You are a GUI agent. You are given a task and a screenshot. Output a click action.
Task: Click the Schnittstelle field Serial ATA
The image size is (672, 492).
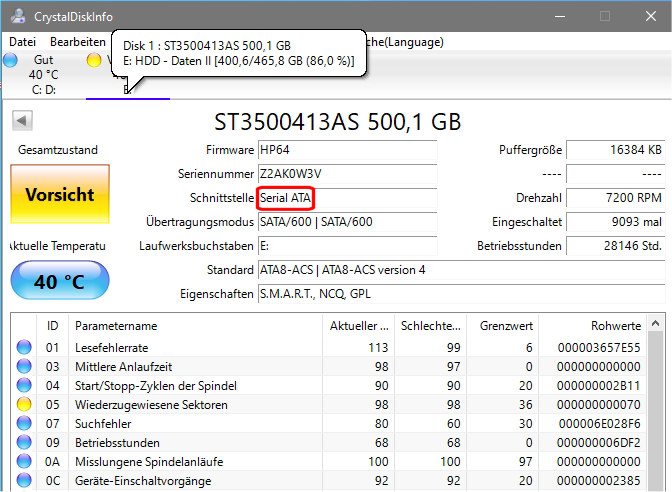click(348, 198)
